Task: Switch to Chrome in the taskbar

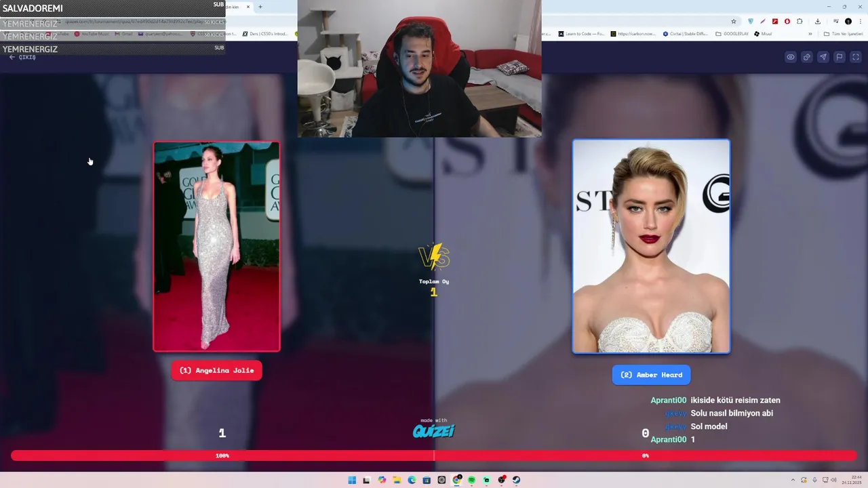Action: tap(456, 480)
